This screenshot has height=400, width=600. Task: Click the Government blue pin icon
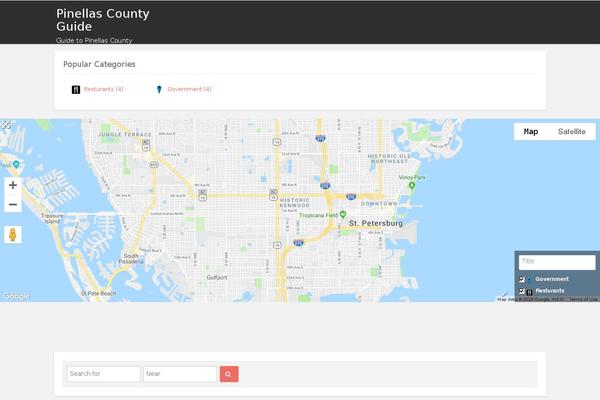pyautogui.click(x=159, y=90)
